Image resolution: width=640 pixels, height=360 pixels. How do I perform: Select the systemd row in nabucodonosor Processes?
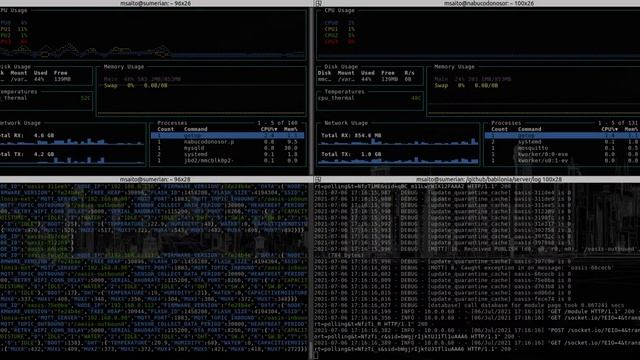pyautogui.click(x=562, y=142)
